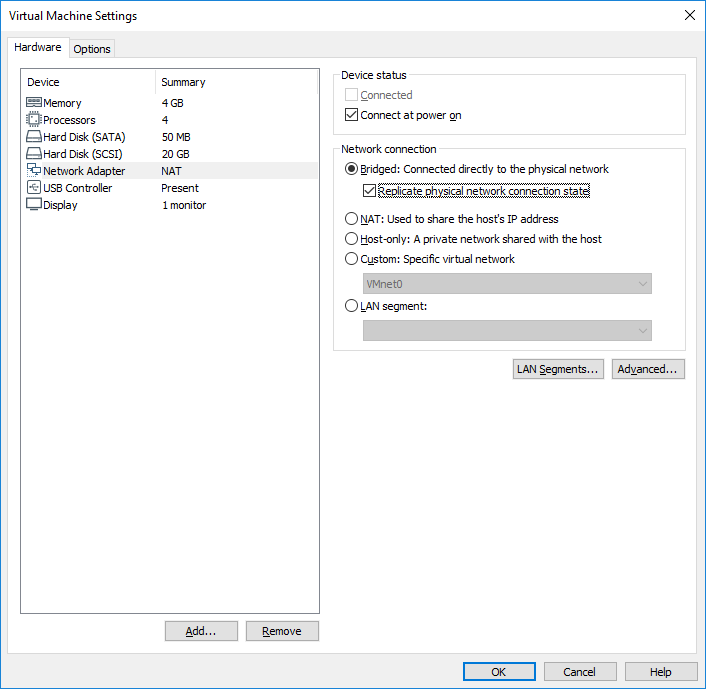Select the Hard Disk (SCSI) drive icon
This screenshot has width=706, height=689.
click(34, 154)
